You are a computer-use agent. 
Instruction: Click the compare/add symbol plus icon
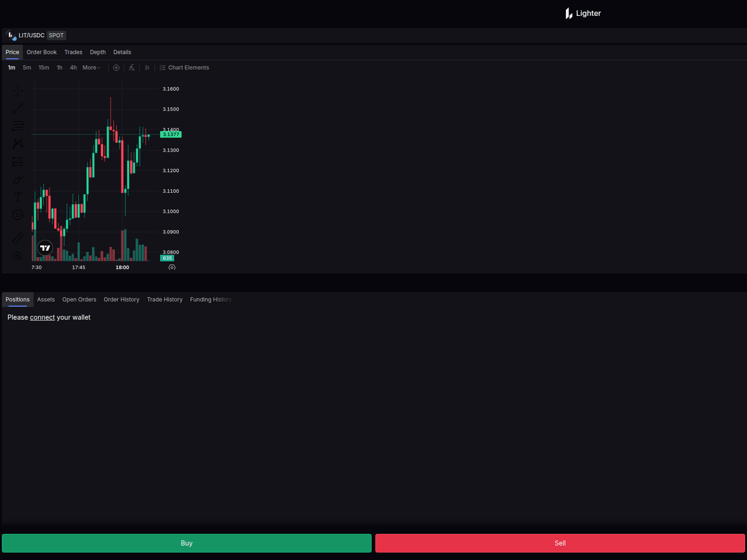[116, 68]
